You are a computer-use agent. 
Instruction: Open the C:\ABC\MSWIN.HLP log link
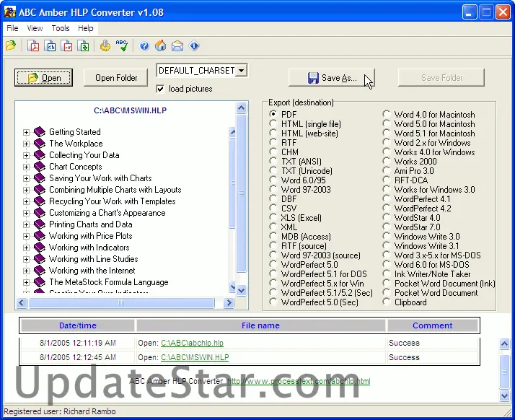pos(195,357)
